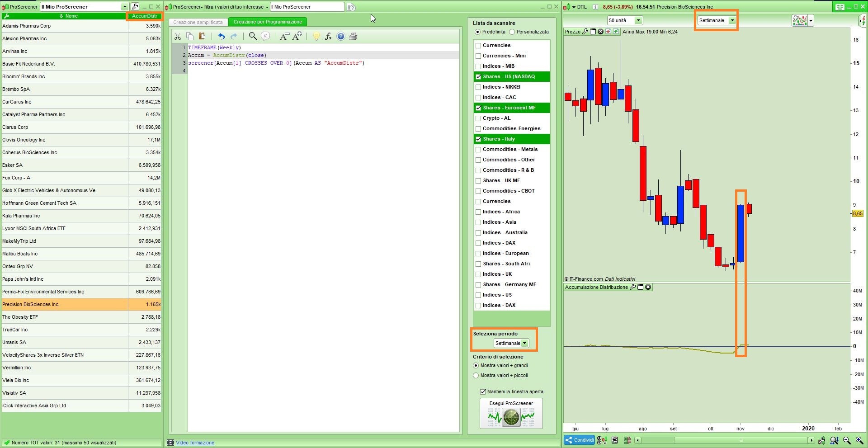This screenshot has width=868, height=448.
Task: Click the info icon next to DTIL
Action: (x=595, y=7)
